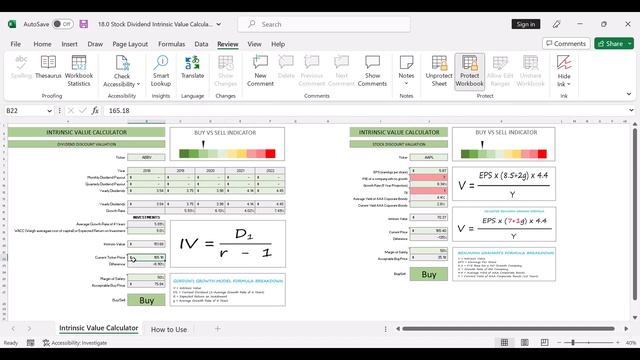Screen dimensions: 640x360
Task: Switch to Page Layout view in status bar
Action: coord(524,342)
